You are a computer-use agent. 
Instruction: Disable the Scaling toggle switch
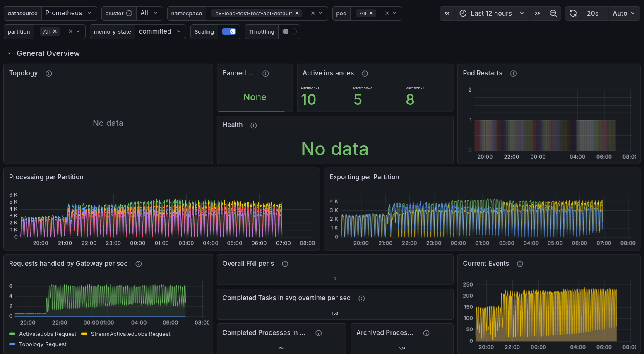(229, 31)
